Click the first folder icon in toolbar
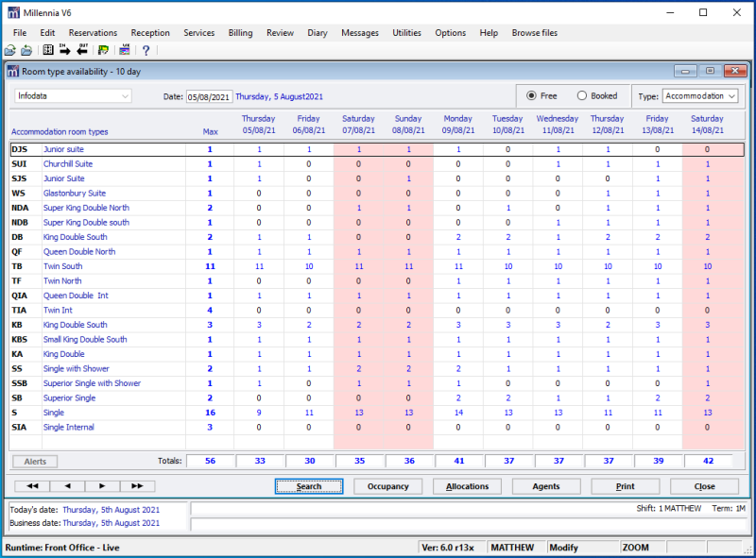Viewport: 756px width, 558px height. click(x=9, y=50)
